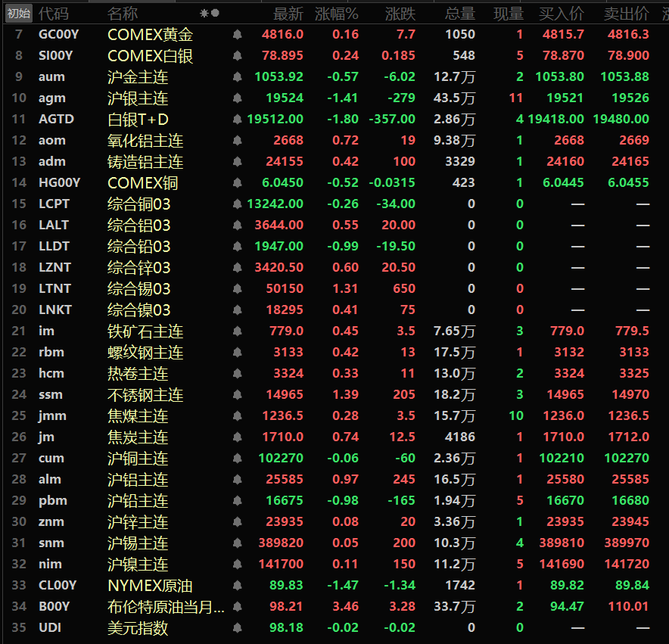Image resolution: width=669 pixels, height=644 pixels.
Task: Click the 代码 column header
Action: [x=53, y=13]
